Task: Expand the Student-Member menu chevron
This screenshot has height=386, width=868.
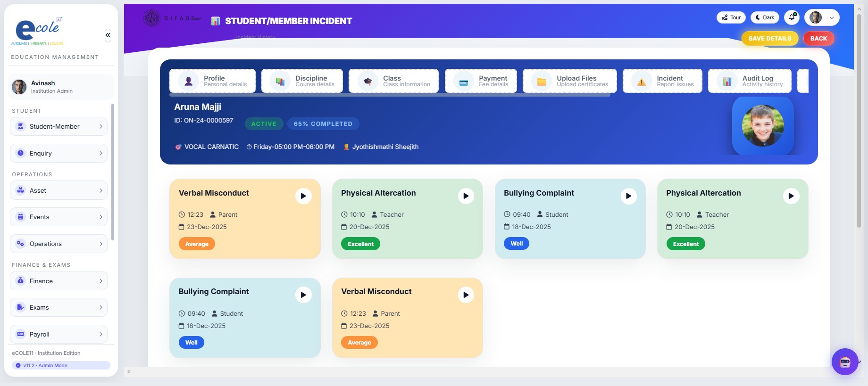Action: [101, 126]
